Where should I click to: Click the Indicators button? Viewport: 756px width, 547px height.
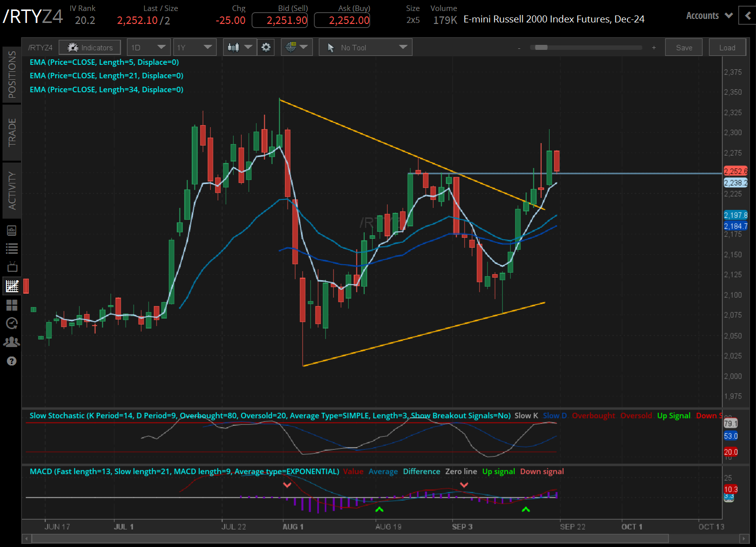90,47
